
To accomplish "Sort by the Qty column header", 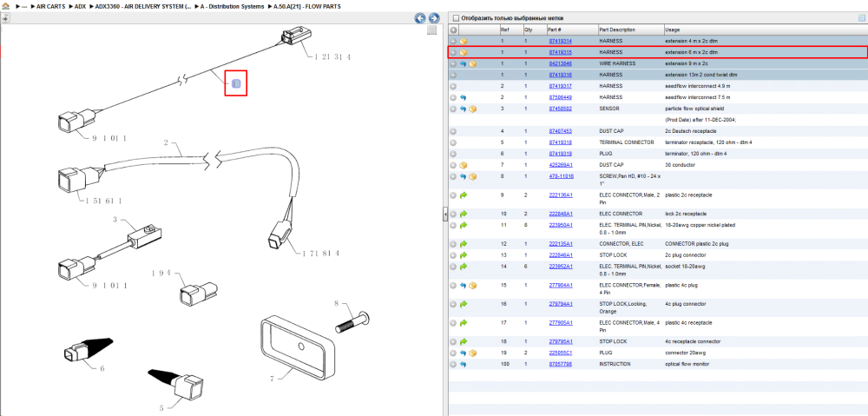I will pos(528,30).
